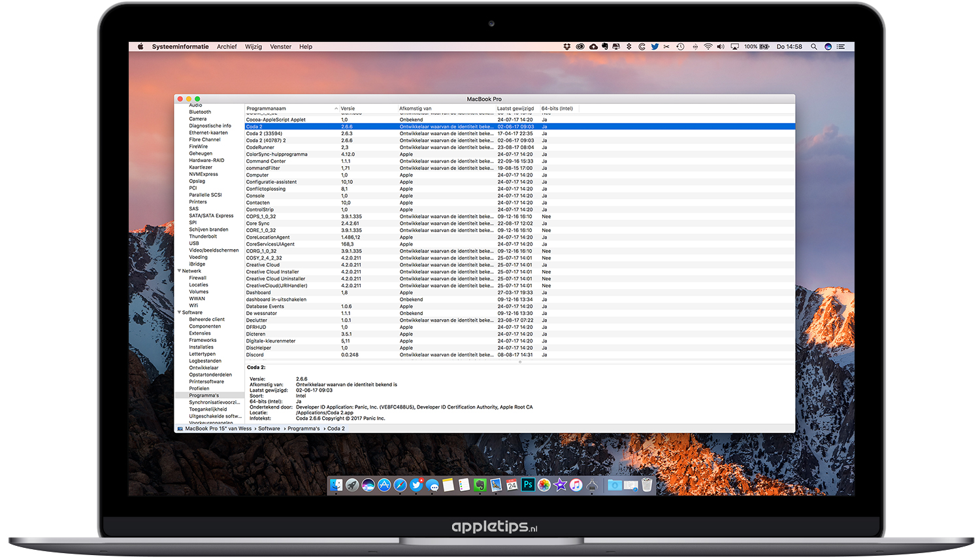Collapse the Software section in sidebar

pyautogui.click(x=179, y=313)
